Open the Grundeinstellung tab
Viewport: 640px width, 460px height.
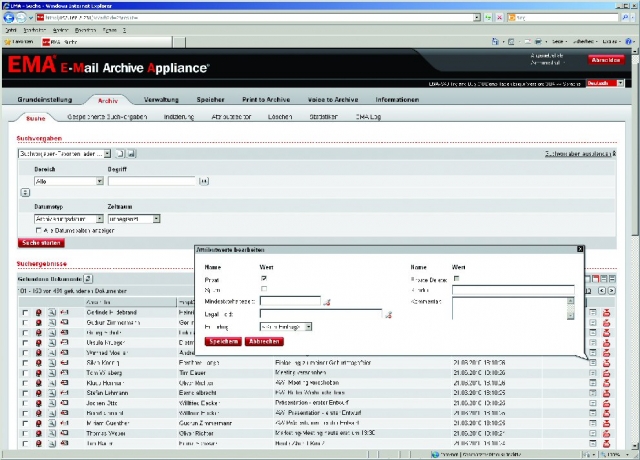(x=44, y=100)
